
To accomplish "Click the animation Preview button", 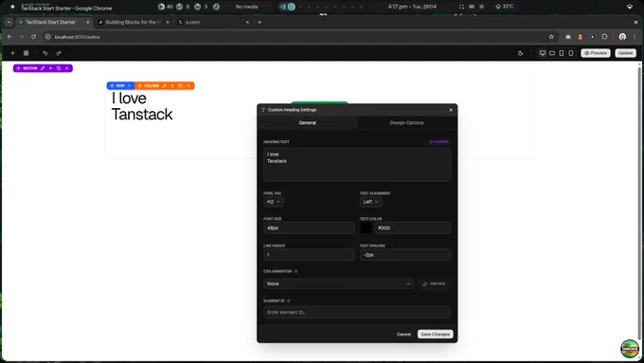I will pos(434,283).
